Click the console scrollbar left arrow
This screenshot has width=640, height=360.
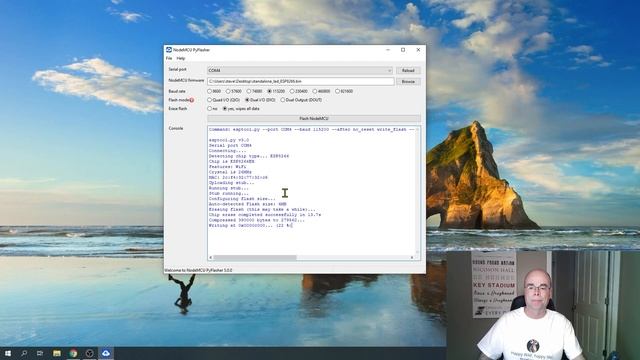click(211, 258)
